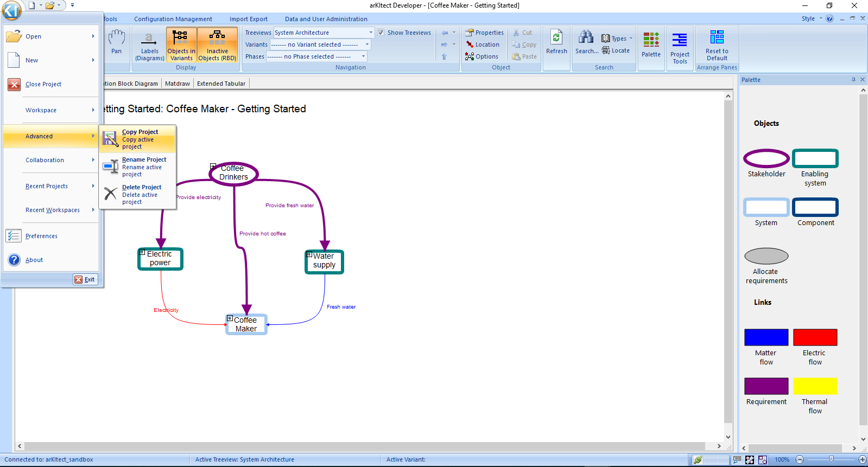Click the Exit button in application menu
Viewport: 868px width, 467px height.
coord(85,279)
